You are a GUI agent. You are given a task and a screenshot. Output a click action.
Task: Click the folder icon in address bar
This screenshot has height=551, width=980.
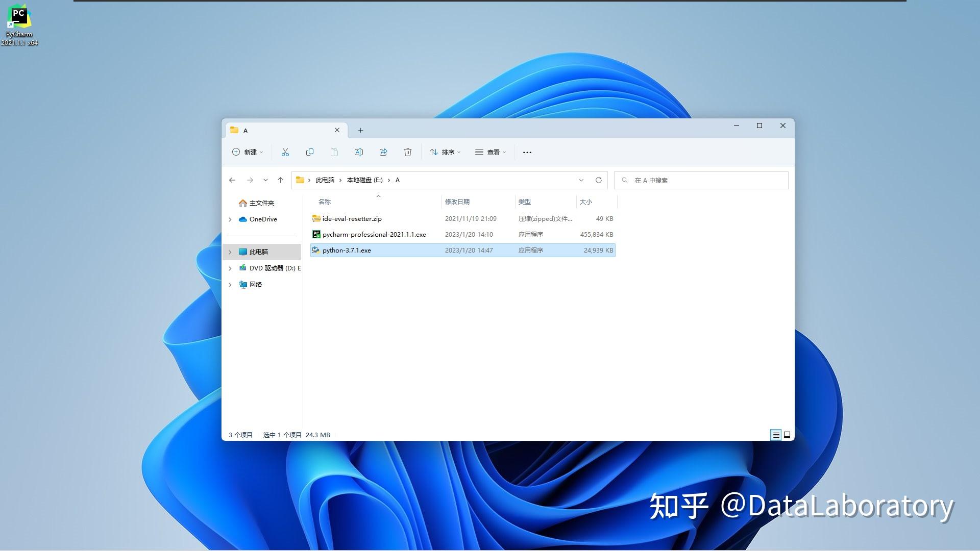300,180
